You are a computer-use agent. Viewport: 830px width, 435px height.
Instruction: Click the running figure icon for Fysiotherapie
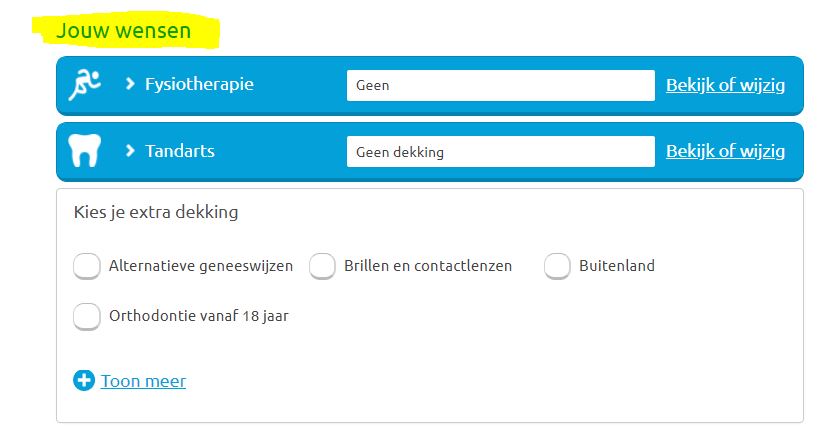[x=85, y=85]
